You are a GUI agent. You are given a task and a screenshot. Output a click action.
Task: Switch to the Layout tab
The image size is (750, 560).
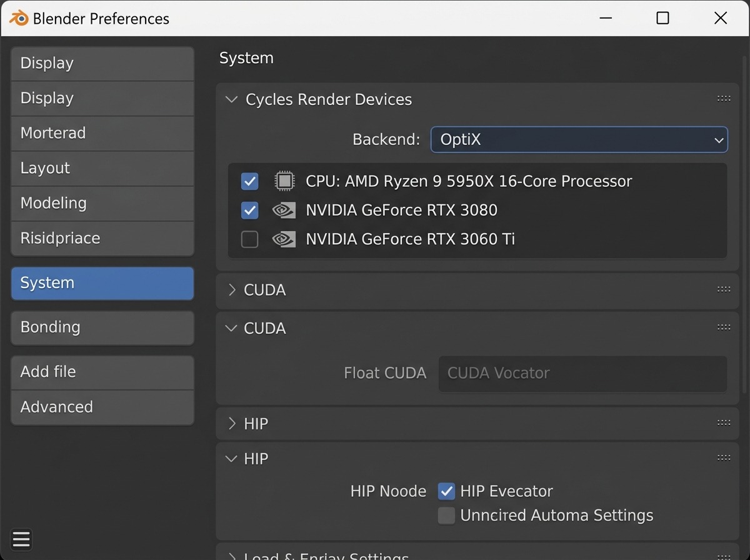click(102, 168)
